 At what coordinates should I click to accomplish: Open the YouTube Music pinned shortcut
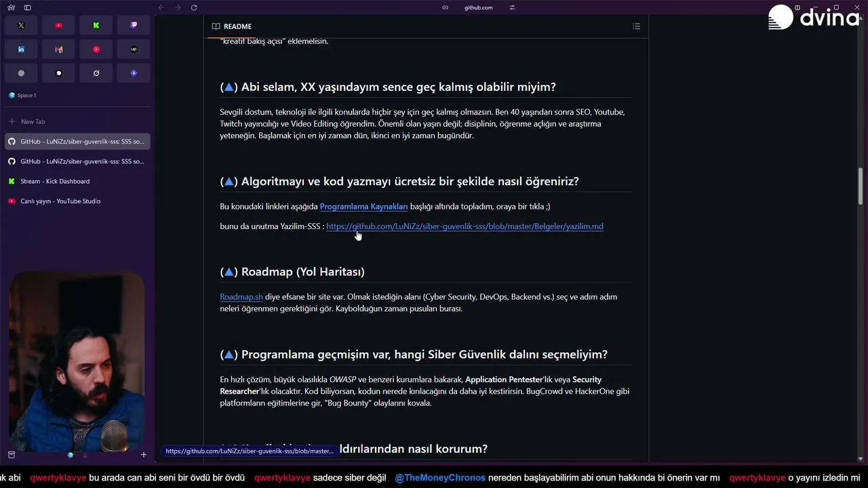click(96, 49)
